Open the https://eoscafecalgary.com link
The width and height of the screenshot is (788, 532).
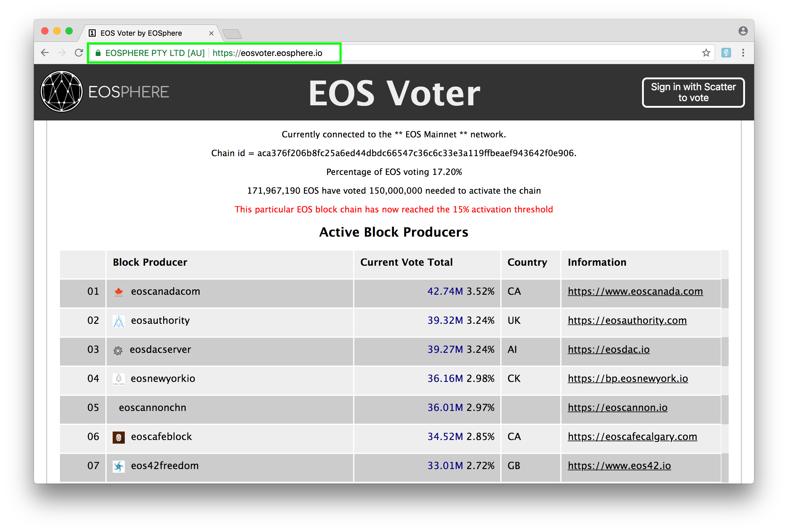[x=632, y=437]
